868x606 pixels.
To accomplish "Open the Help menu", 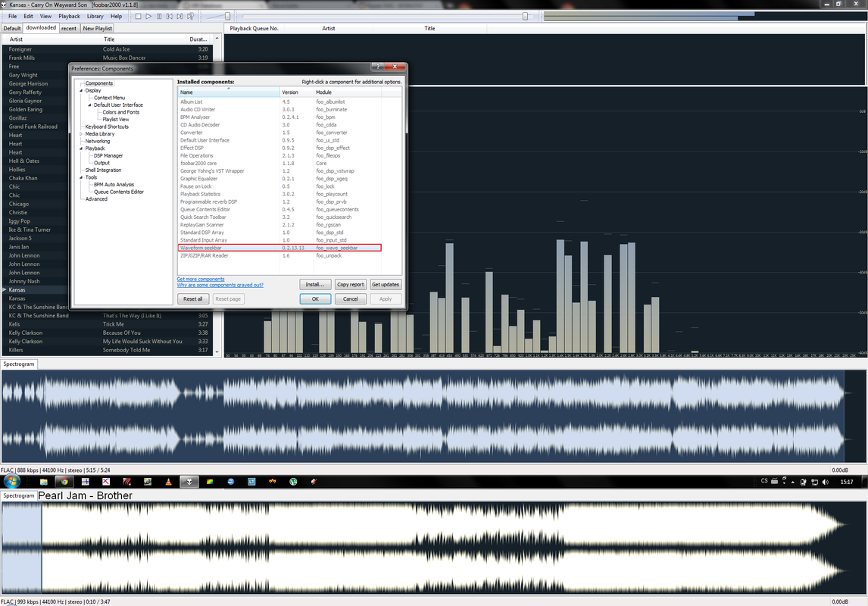I will click(116, 16).
